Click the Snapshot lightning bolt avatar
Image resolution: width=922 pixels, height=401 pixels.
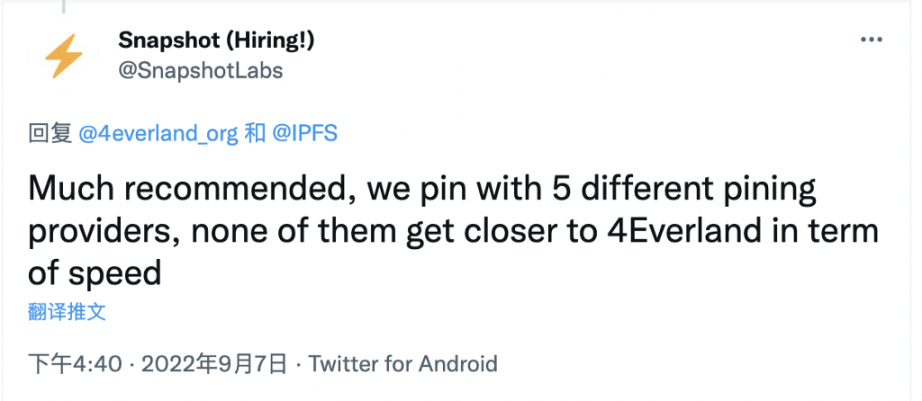pyautogui.click(x=64, y=56)
